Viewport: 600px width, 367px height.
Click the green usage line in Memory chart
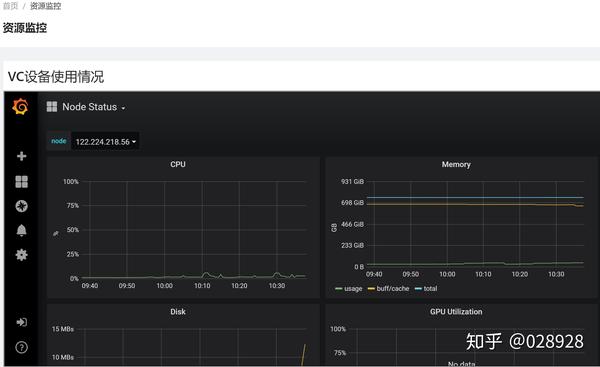(x=475, y=264)
